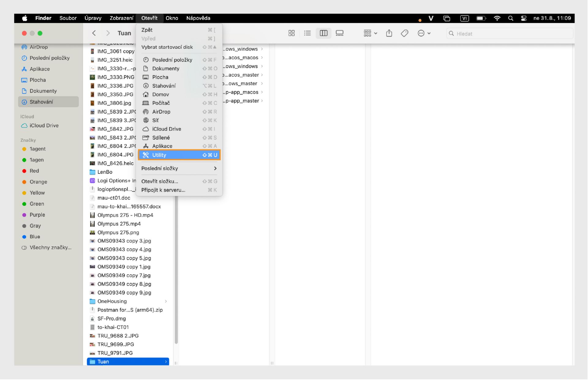Click the Share toolbar icon
The width and height of the screenshot is (588, 380).
point(389,33)
